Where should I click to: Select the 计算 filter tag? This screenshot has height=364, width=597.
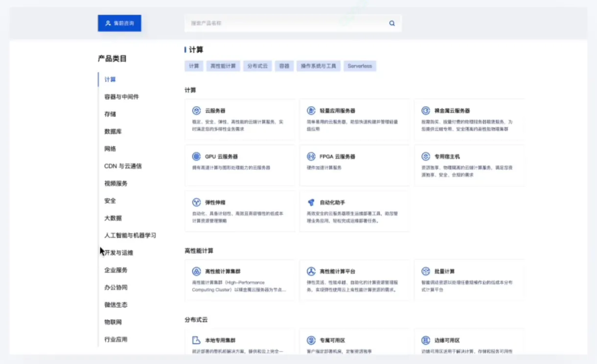(194, 66)
